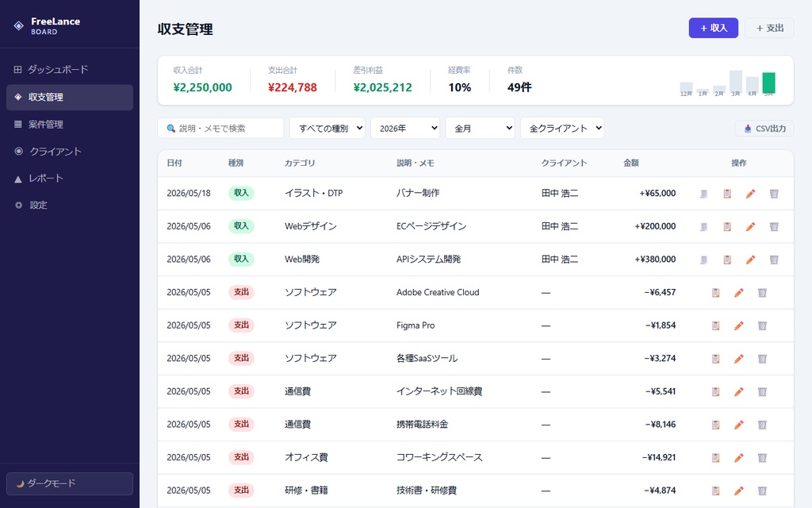Image resolution: width=812 pixels, height=508 pixels.
Task: Edit the 携帯電話料金 expense with pencil
Action: tap(739, 425)
